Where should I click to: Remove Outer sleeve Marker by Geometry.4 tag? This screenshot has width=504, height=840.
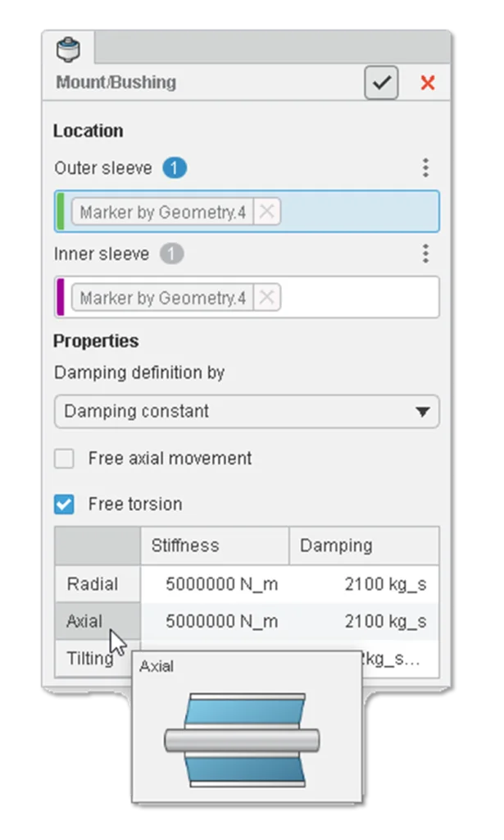tap(266, 212)
